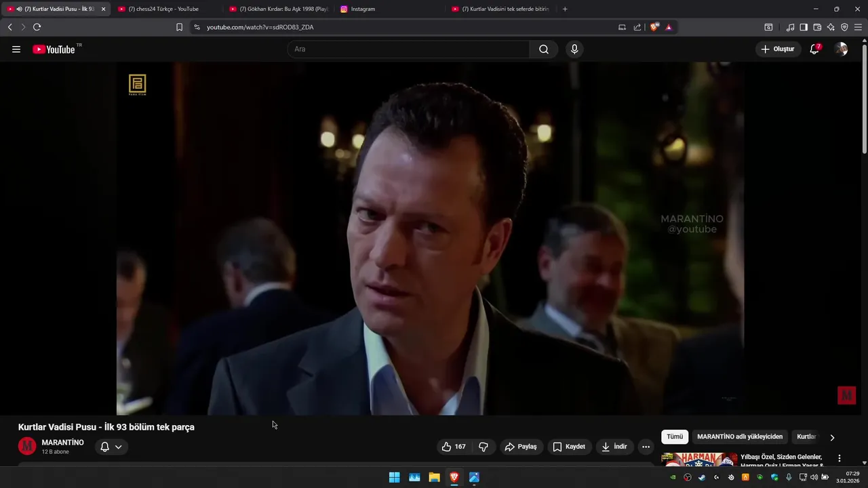Viewport: 868px width, 488px height.
Task: Open the MARANTİNO channel name link
Action: [x=63, y=443]
